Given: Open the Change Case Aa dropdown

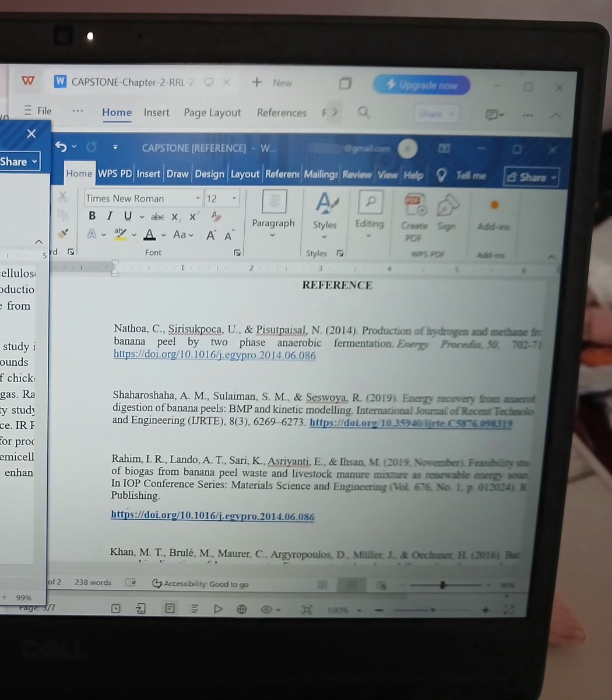Looking at the screenshot, I should 183,235.
